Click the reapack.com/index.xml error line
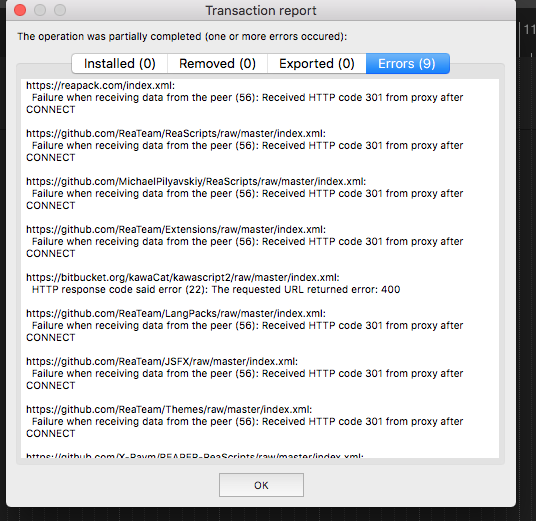 coord(100,85)
